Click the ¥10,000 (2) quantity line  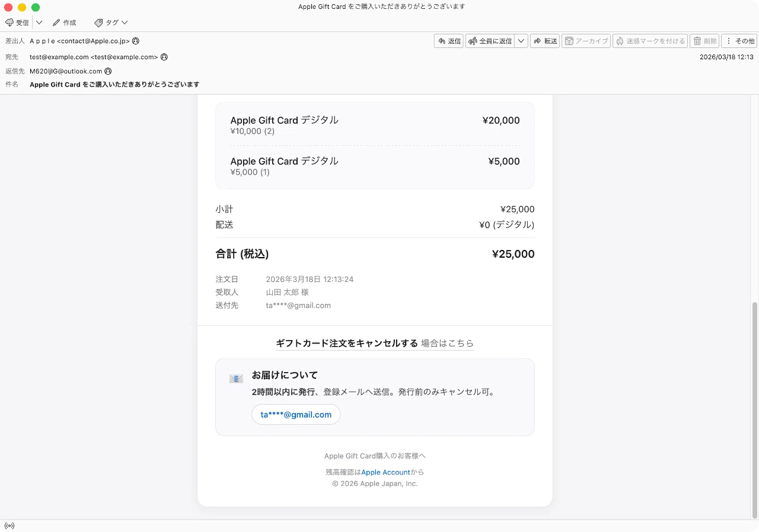click(253, 131)
